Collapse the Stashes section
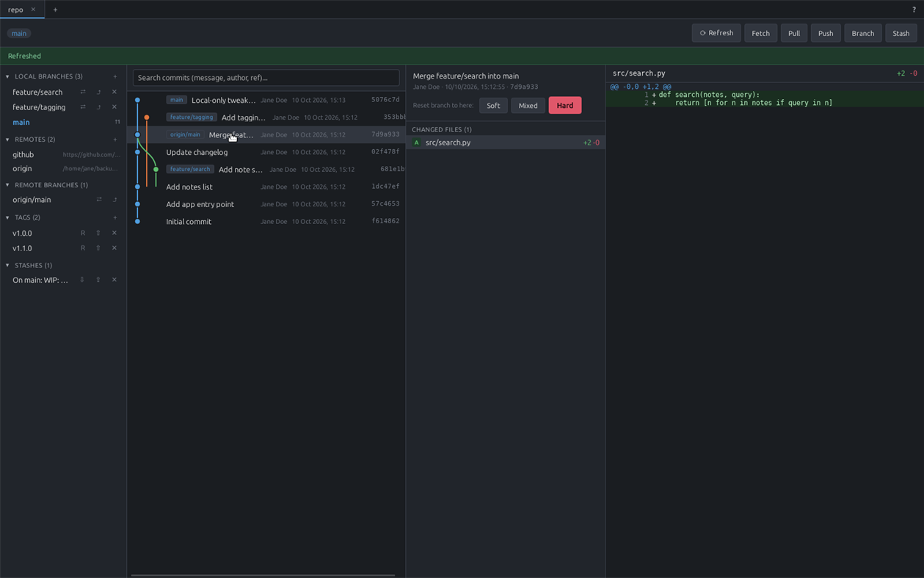 [x=7, y=265]
